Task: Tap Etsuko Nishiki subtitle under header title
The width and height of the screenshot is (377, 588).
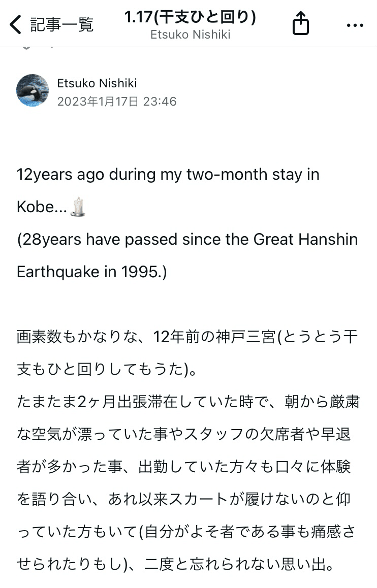Action: coord(190,35)
